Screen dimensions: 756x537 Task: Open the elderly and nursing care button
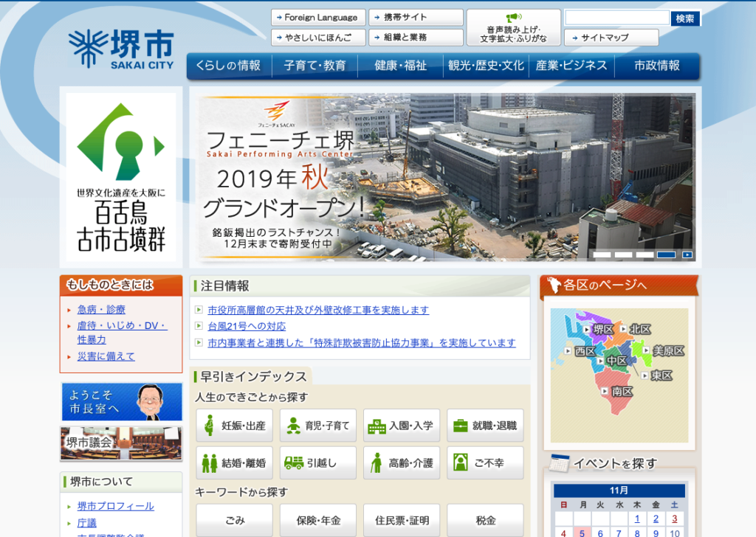(x=402, y=463)
